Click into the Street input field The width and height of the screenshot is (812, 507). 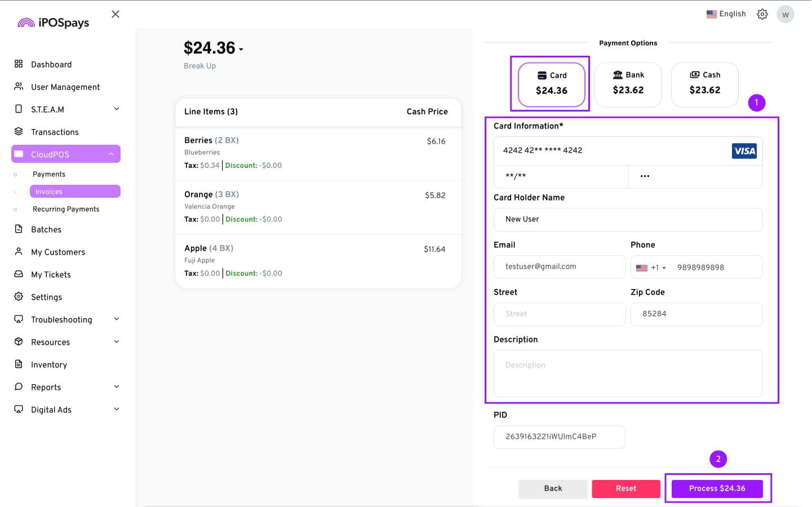(x=559, y=314)
